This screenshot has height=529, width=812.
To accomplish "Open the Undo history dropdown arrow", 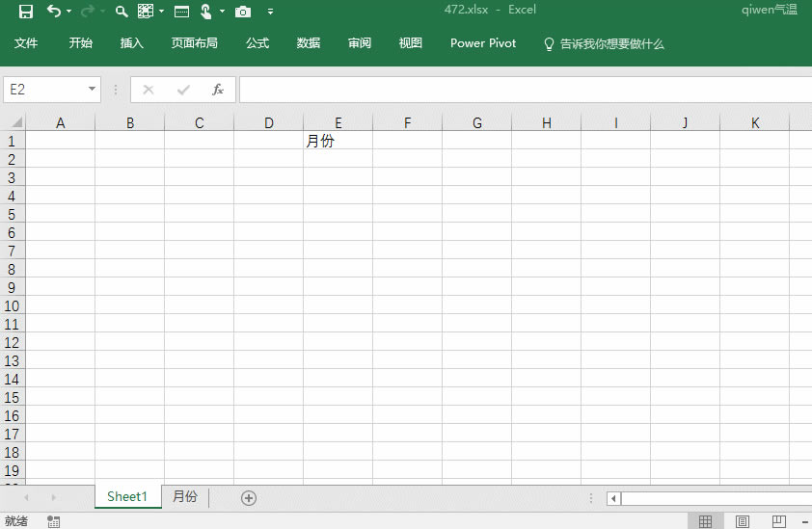I will click(x=69, y=12).
